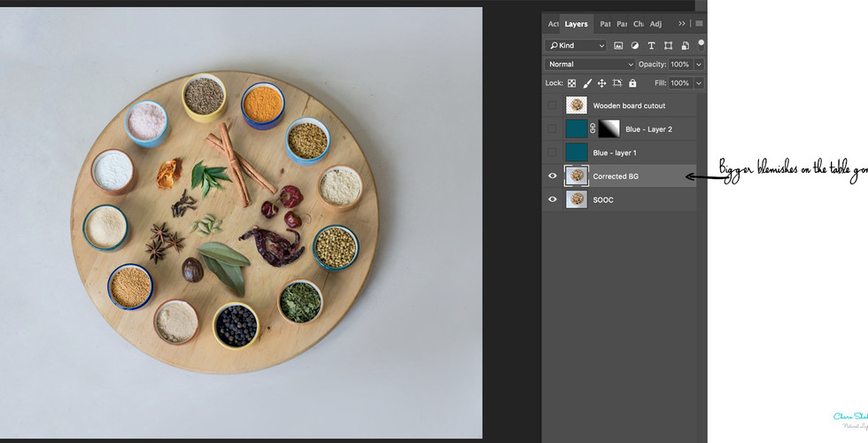Click the Corrected BG layer thumbnail

(x=577, y=176)
